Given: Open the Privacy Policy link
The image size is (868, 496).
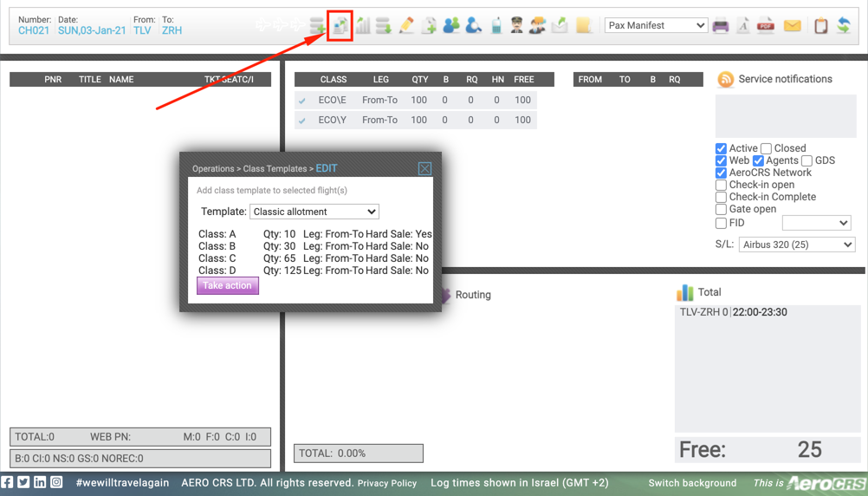Looking at the screenshot, I should pyautogui.click(x=387, y=483).
